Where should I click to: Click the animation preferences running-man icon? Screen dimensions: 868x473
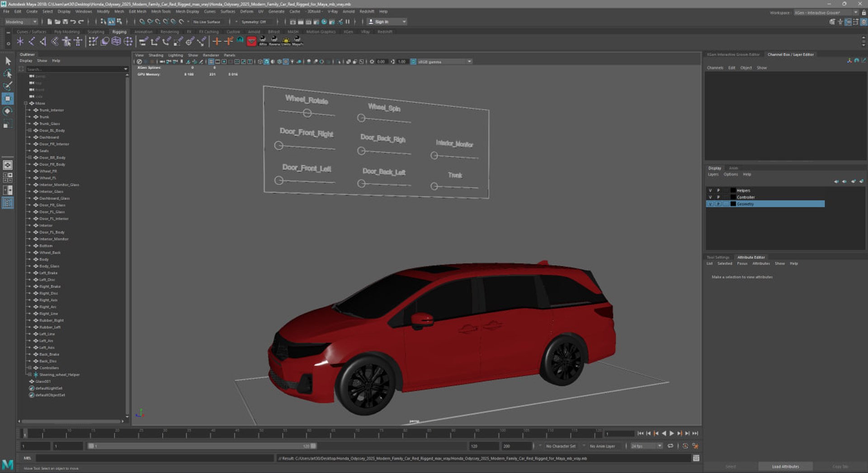point(695,446)
